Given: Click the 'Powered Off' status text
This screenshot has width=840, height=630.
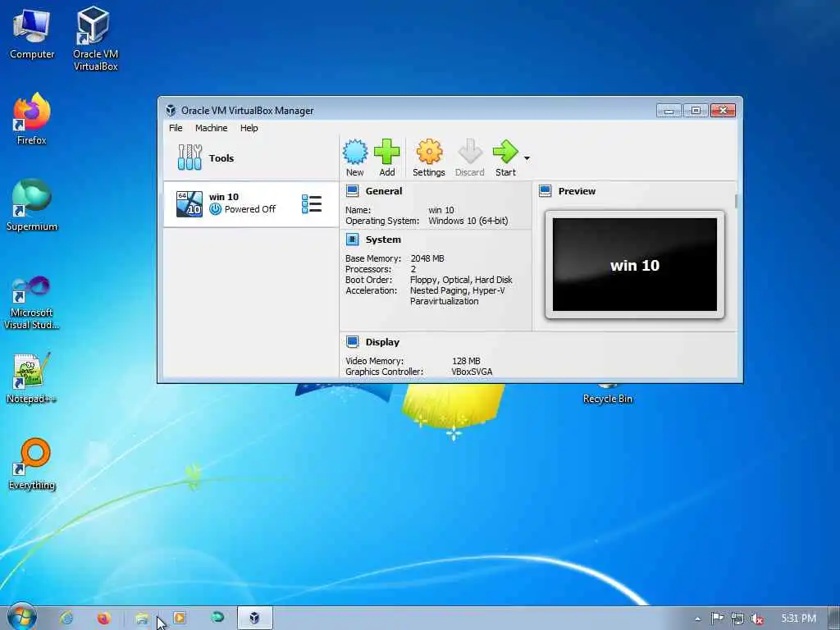Looking at the screenshot, I should (x=249, y=209).
